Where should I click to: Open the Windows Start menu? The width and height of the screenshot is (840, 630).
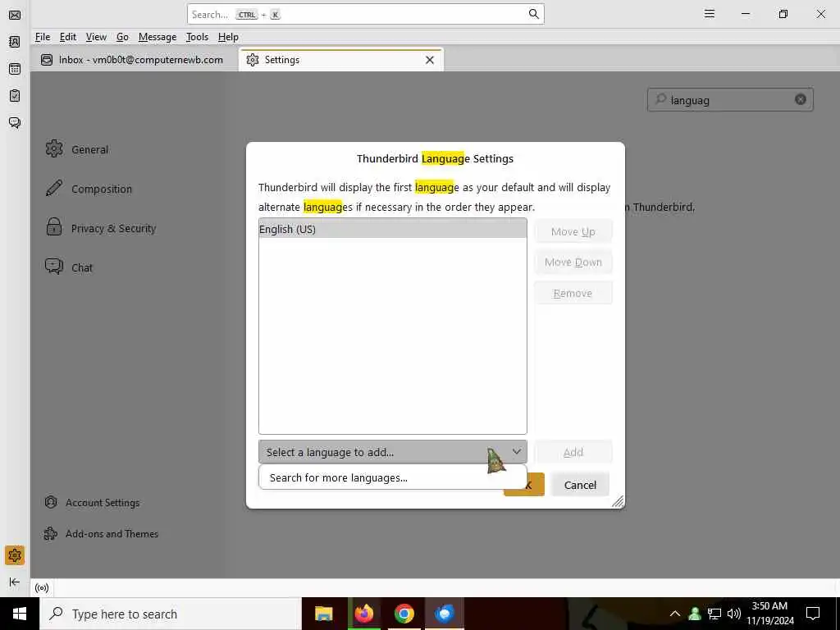20,614
